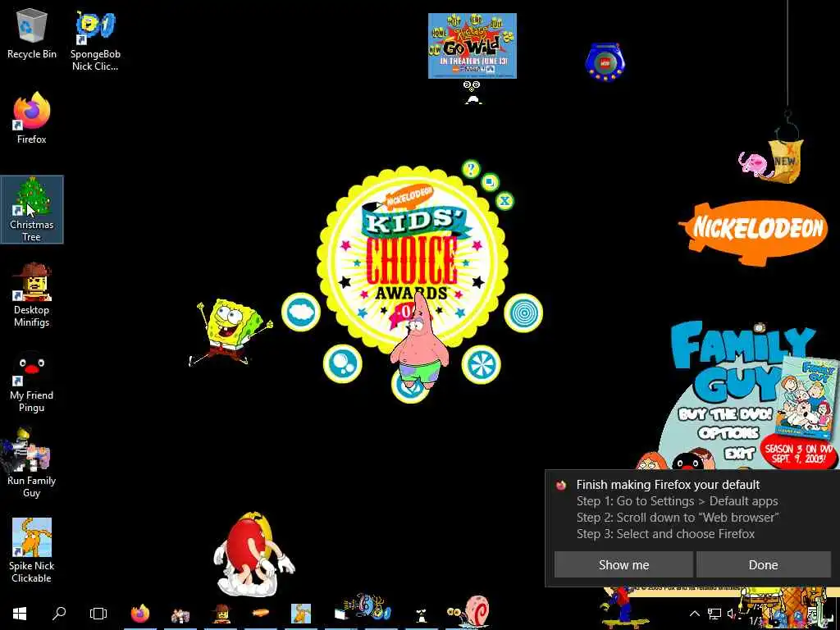
Task: Click the orange Nickelodeon blimp logo
Action: click(754, 231)
